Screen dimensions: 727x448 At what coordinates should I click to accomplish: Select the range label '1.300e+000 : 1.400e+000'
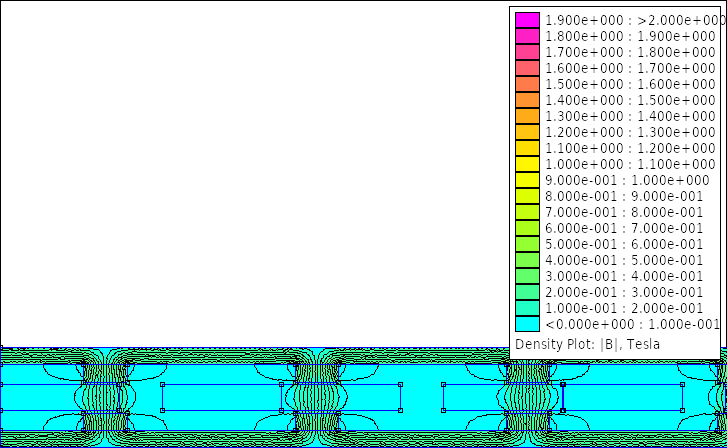coord(630,116)
